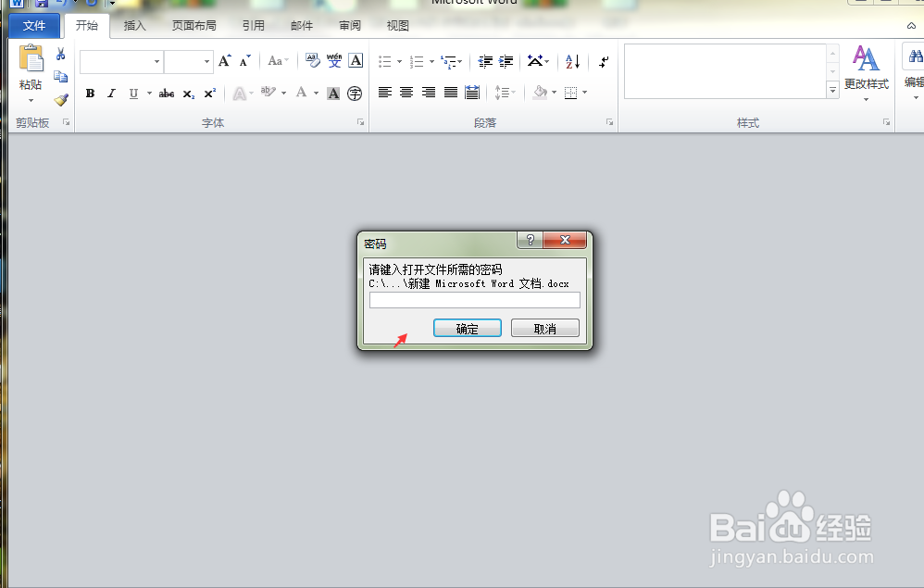
Task: Open the 文件 (File) tab
Action: tap(34, 26)
